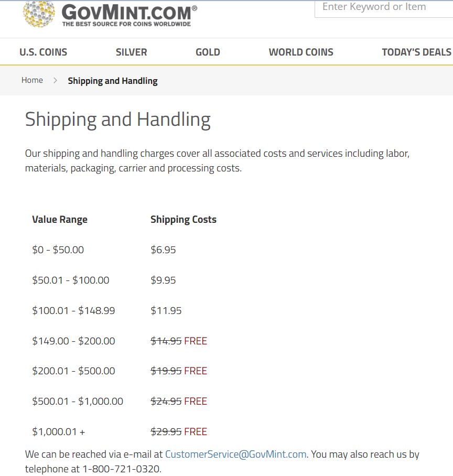Screen dimensions: 453x476
Task: Open the U.S. Coins menu
Action: coord(44,52)
